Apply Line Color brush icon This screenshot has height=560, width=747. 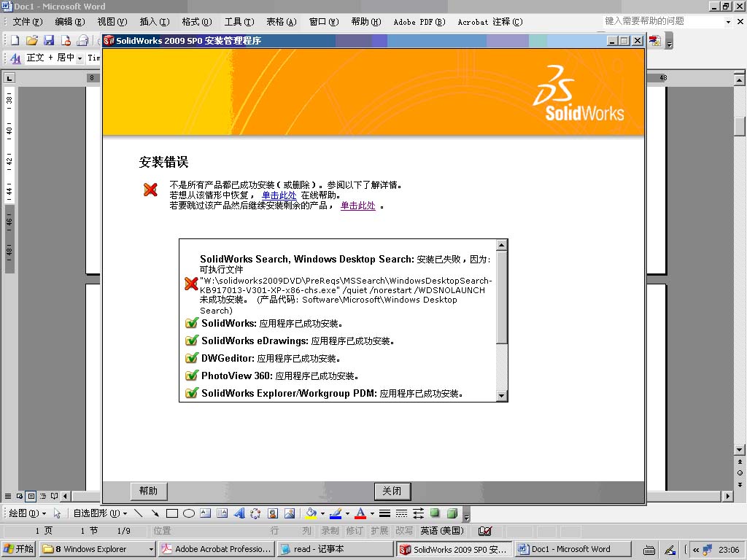[336, 513]
